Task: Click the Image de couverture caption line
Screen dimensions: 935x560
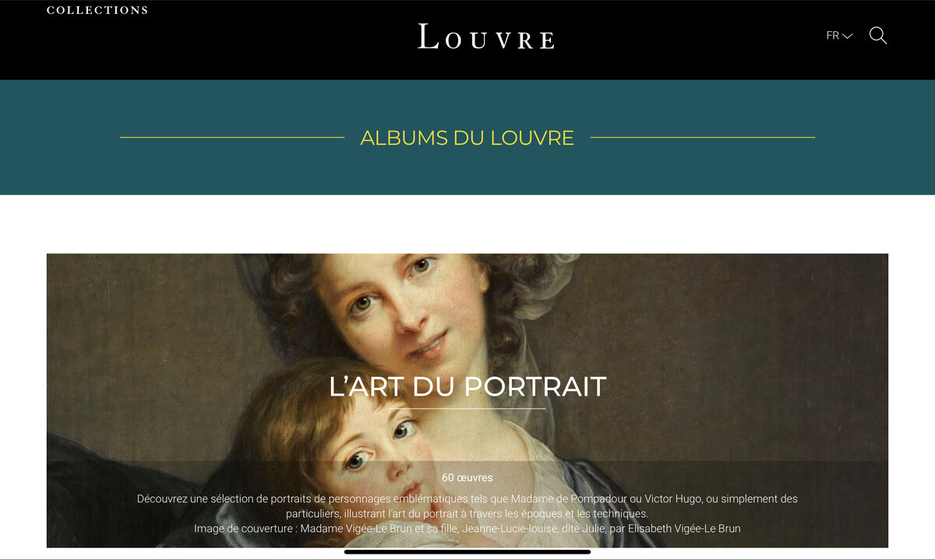Action: (467, 528)
